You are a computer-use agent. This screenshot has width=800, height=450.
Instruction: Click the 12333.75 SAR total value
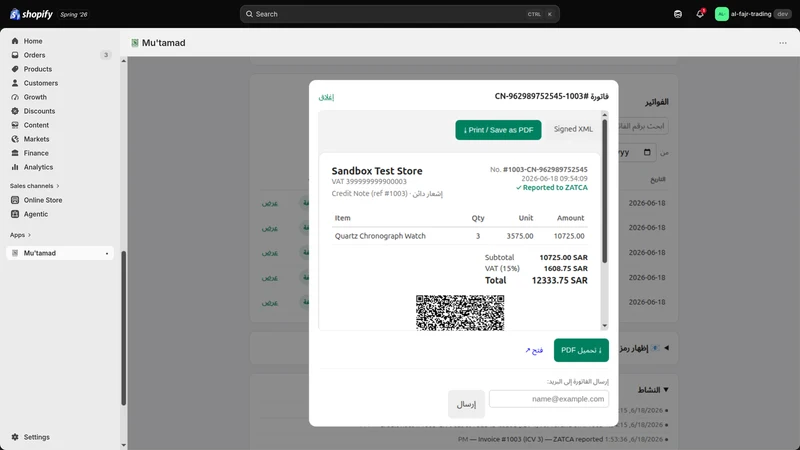[559, 281]
